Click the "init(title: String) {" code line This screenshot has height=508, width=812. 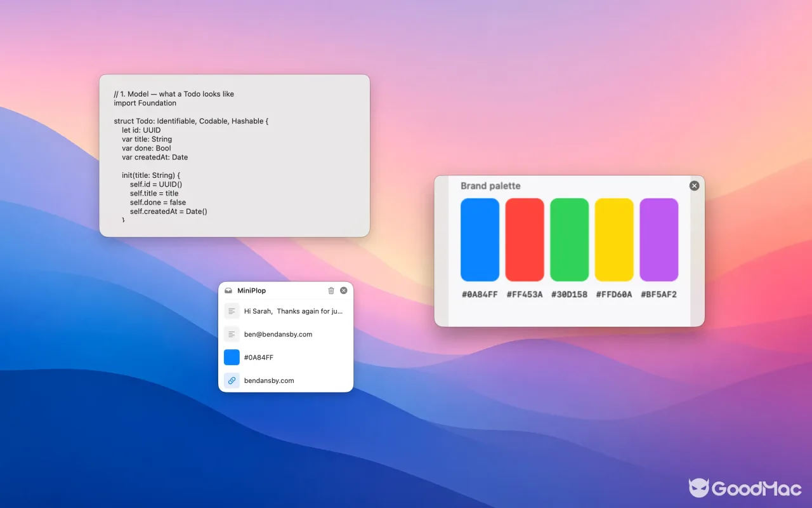click(152, 175)
